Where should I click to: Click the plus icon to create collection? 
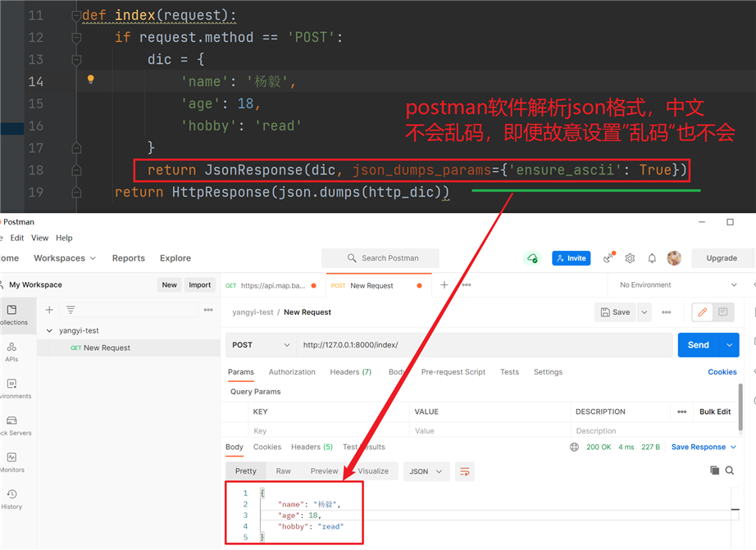(x=49, y=310)
